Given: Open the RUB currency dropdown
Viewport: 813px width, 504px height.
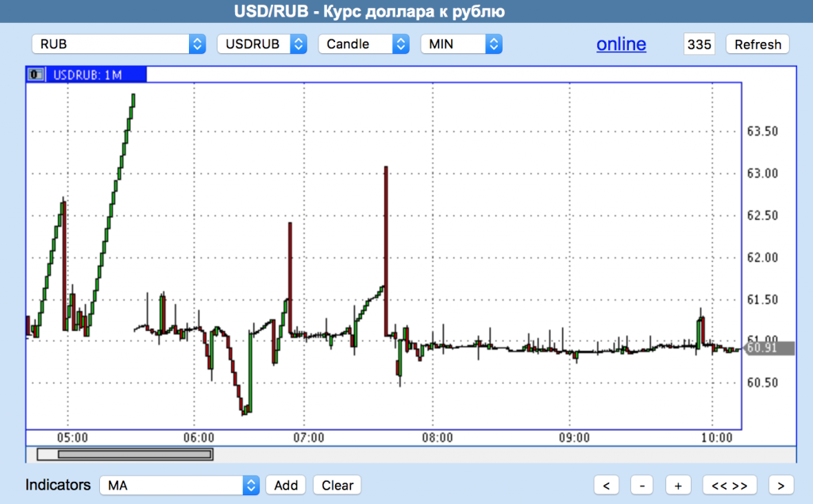Looking at the screenshot, I should (118, 44).
